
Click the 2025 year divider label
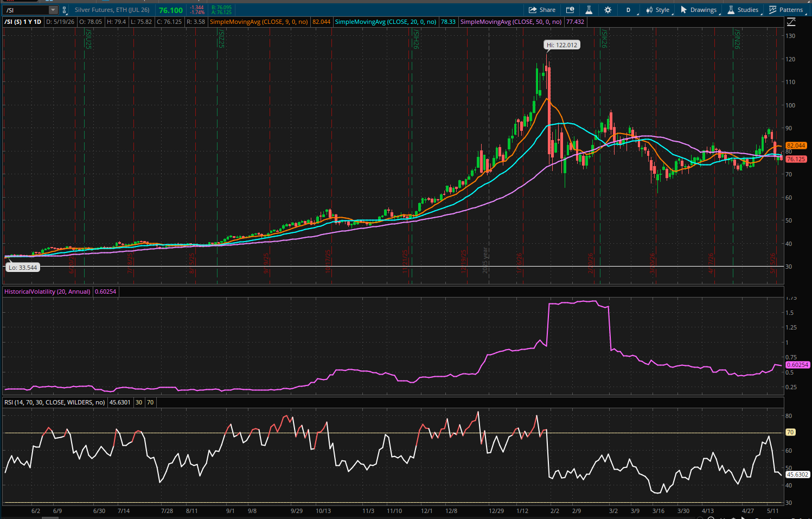pos(486,260)
